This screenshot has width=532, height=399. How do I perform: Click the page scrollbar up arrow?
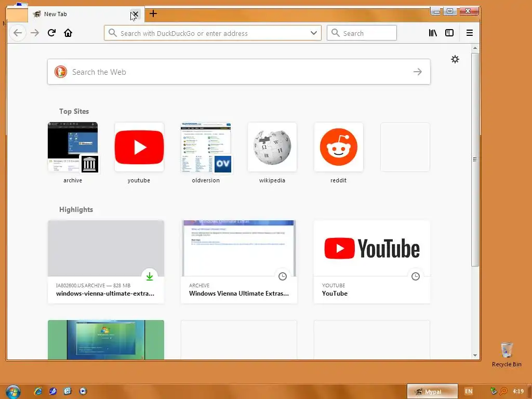475,48
